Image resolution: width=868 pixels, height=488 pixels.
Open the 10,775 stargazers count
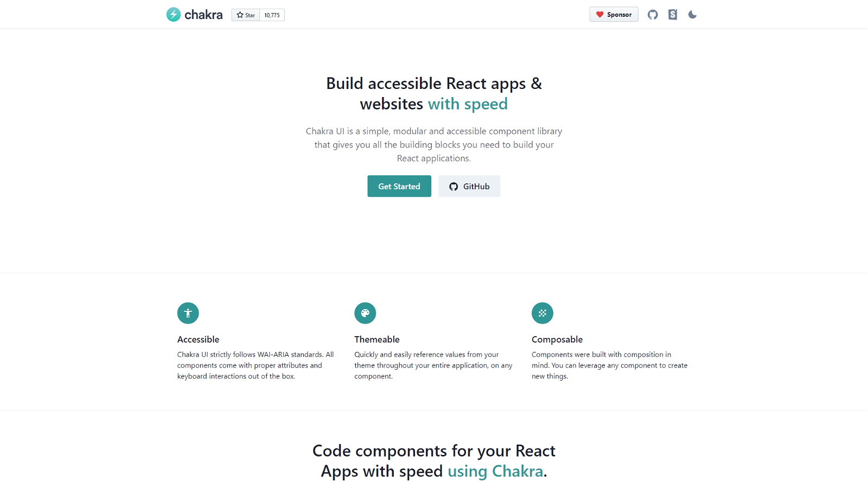tap(272, 15)
